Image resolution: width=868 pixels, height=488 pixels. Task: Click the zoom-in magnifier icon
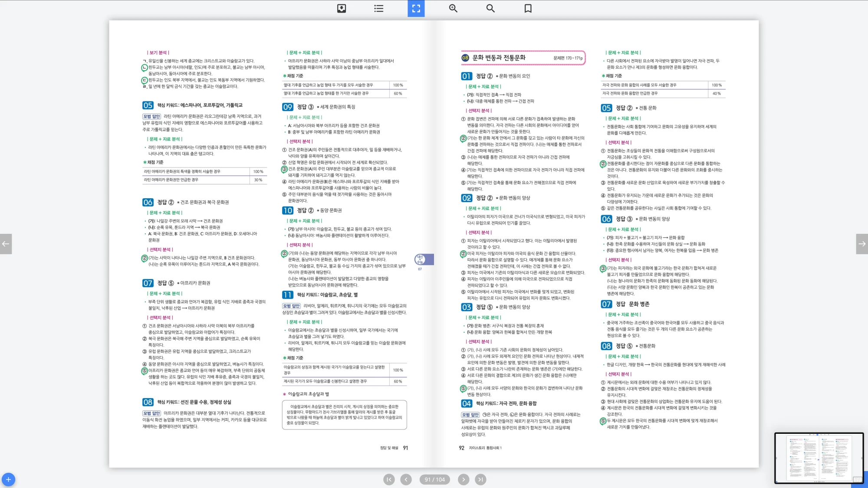453,8
